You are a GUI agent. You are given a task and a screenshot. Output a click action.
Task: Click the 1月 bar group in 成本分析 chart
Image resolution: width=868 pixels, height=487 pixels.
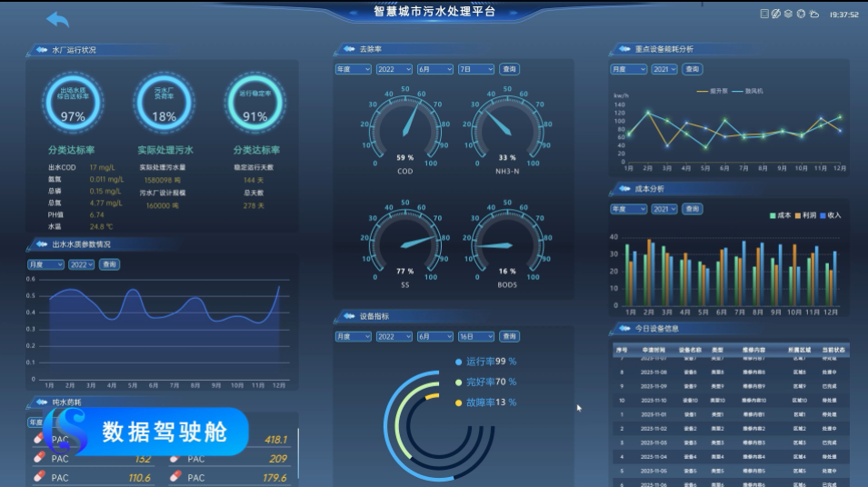point(631,274)
